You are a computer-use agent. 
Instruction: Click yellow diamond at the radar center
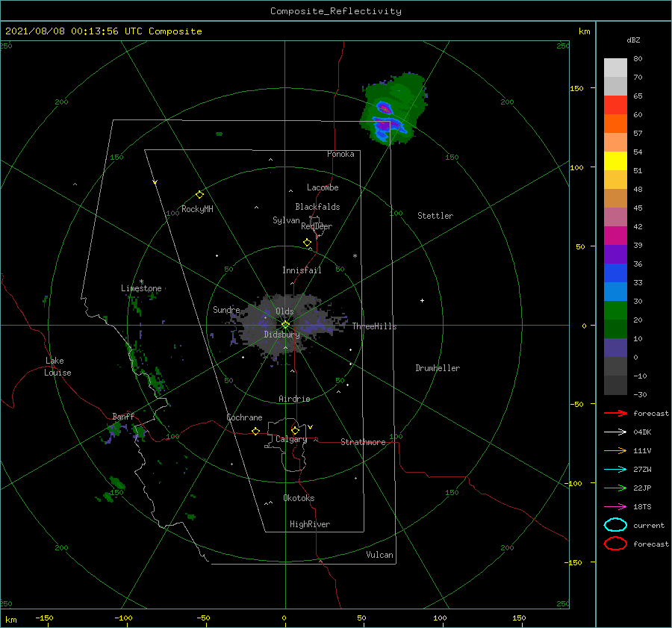[285, 325]
